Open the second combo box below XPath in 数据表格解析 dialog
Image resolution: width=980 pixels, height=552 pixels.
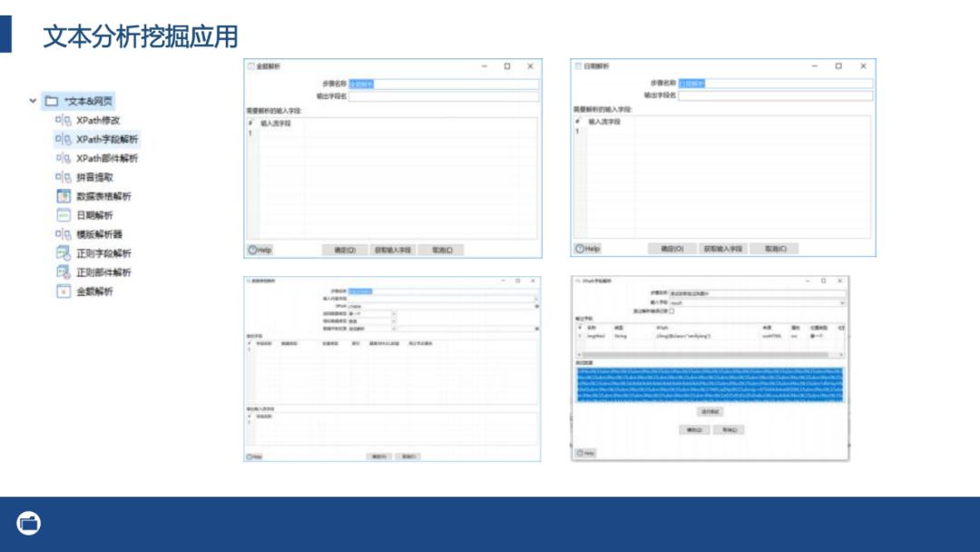[394, 321]
